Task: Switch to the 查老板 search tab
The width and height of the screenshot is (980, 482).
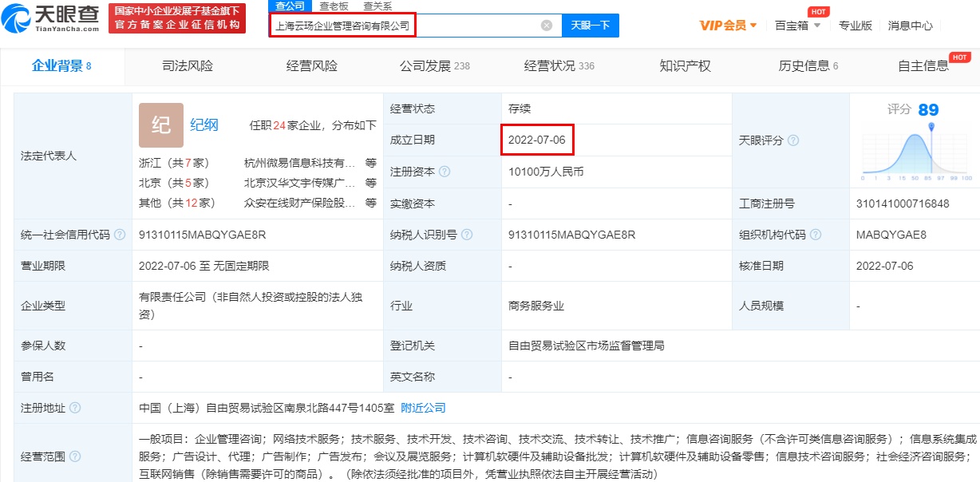Action: 334,6
